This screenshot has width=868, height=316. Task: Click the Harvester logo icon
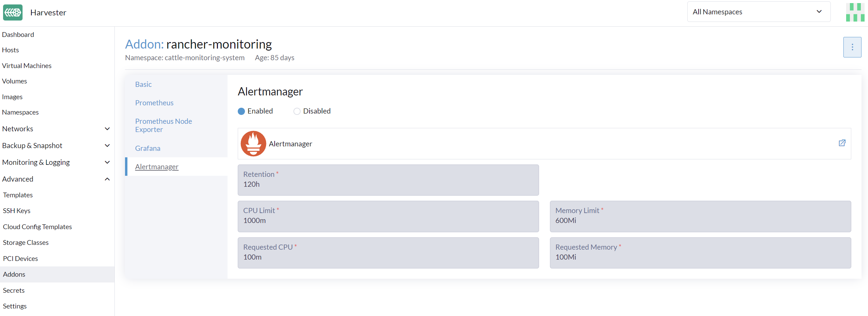coord(13,12)
